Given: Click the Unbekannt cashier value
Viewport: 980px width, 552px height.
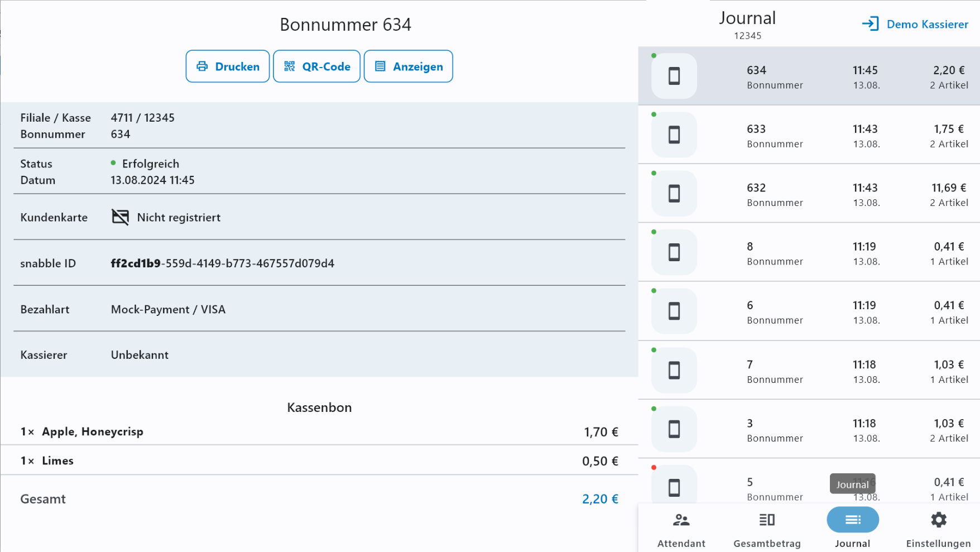Looking at the screenshot, I should 140,355.
